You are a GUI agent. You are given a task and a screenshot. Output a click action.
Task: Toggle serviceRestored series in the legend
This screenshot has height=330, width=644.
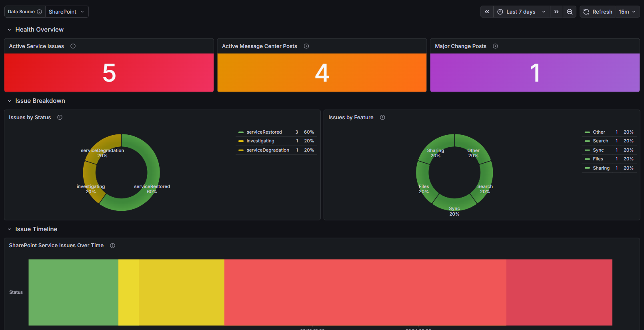click(x=264, y=132)
